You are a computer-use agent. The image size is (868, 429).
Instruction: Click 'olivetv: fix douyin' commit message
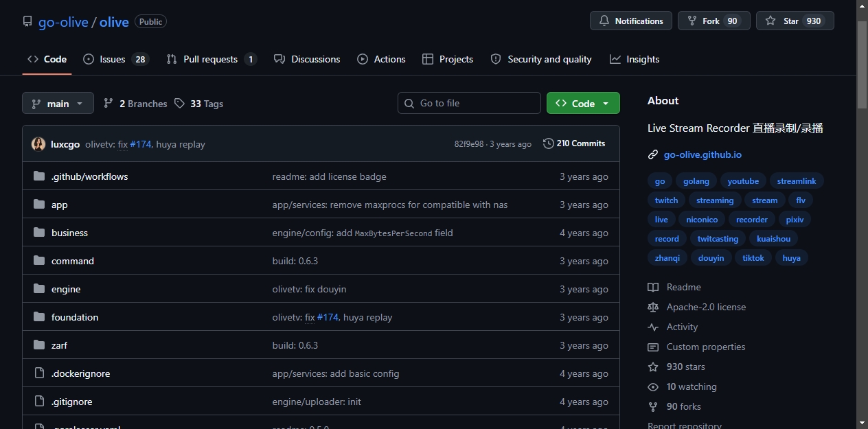coord(309,289)
